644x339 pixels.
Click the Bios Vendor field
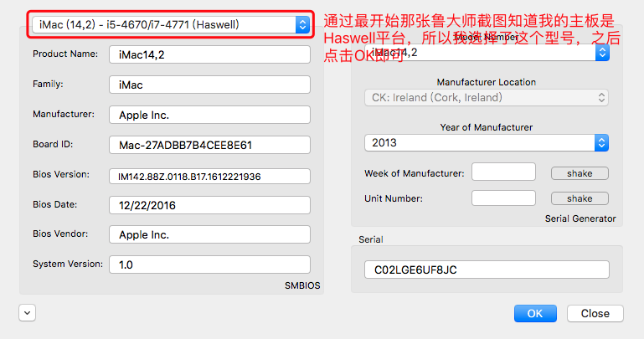209,234
